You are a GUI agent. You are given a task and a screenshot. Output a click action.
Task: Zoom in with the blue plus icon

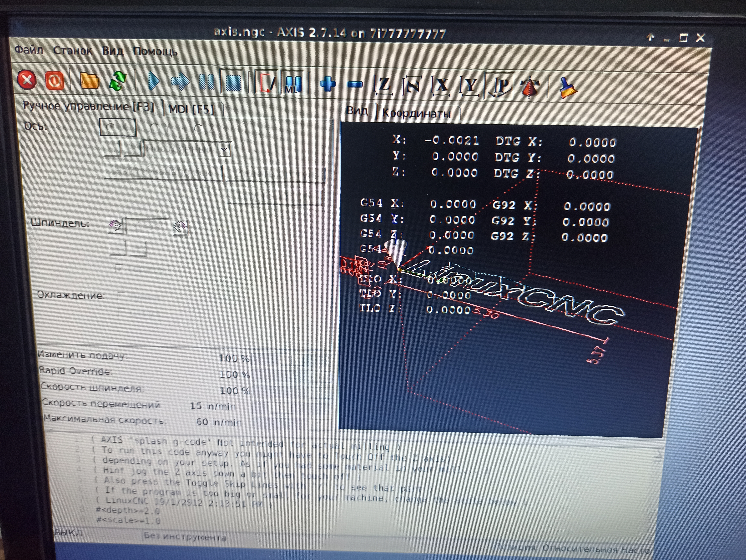point(328,84)
